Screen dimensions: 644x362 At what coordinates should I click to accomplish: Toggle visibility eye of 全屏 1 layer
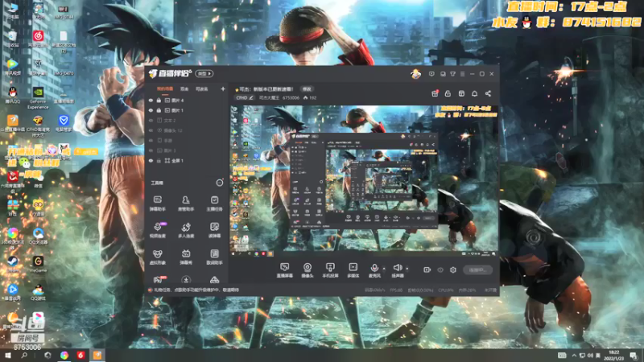pos(151,161)
